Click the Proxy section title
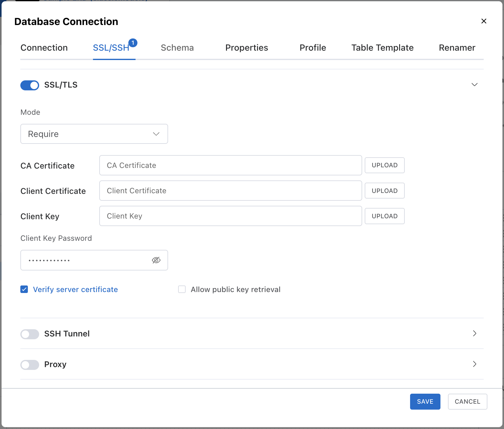Viewport: 504px width, 429px height. 55,365
